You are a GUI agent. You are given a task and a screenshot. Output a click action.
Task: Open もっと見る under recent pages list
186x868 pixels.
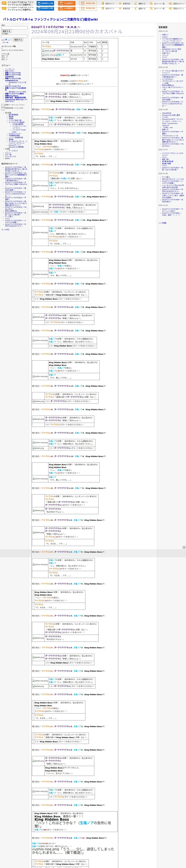(5, 229)
